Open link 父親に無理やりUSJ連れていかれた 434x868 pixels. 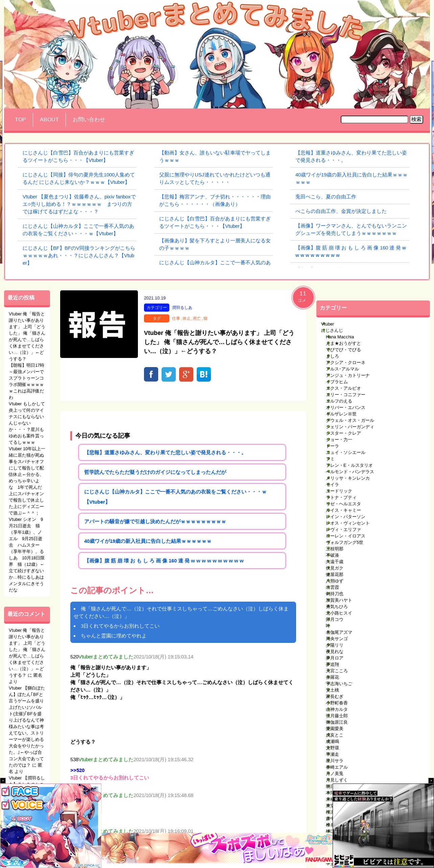[215, 178]
